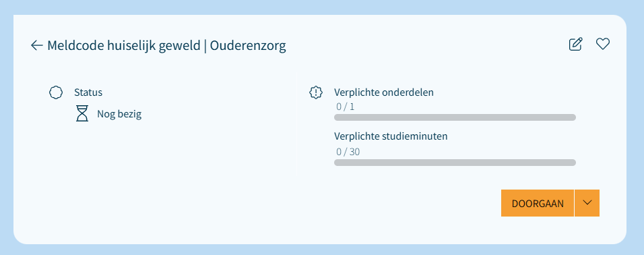
Task: Go back using the left arrow icon
Action: pos(36,45)
